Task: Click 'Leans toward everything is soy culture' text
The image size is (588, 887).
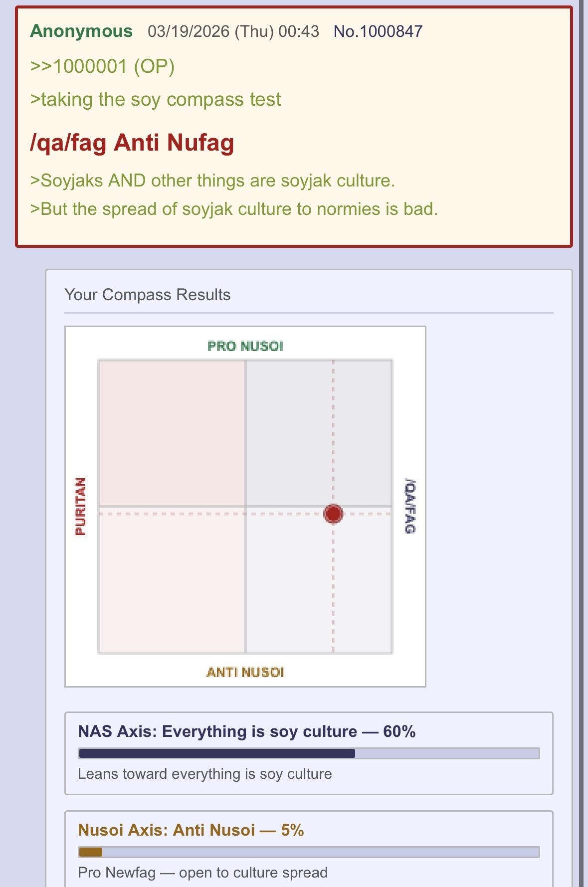Action: click(x=205, y=774)
